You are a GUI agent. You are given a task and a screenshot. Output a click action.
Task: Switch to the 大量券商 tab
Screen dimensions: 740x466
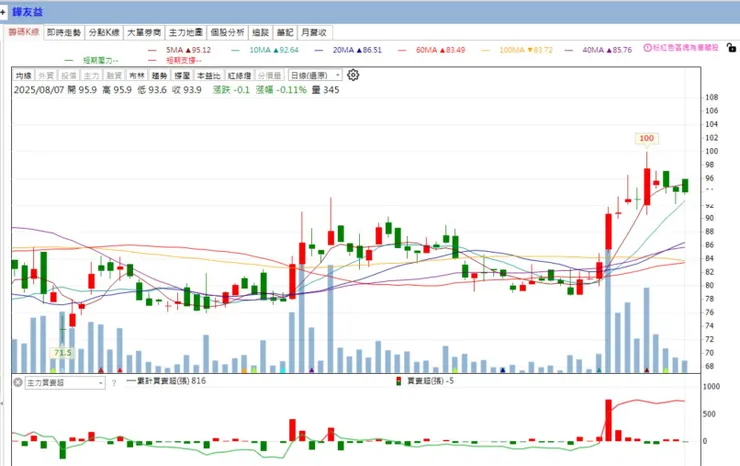[144, 33]
